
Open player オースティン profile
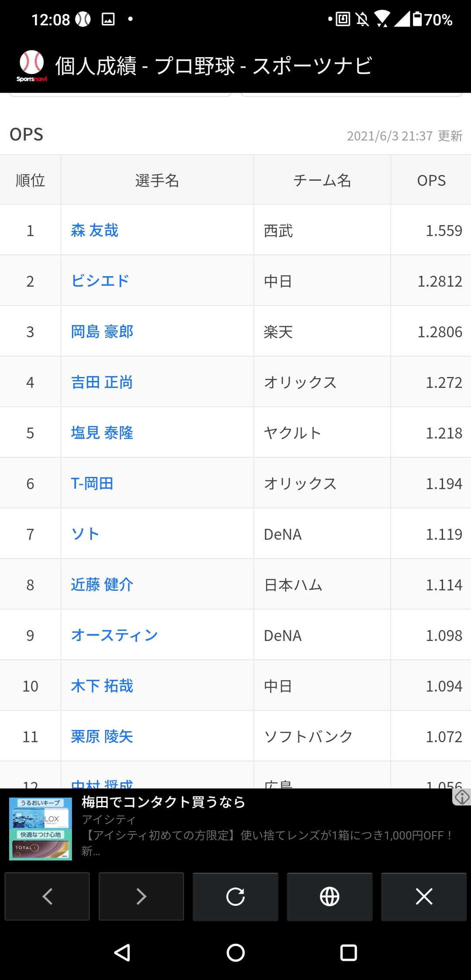coord(114,635)
